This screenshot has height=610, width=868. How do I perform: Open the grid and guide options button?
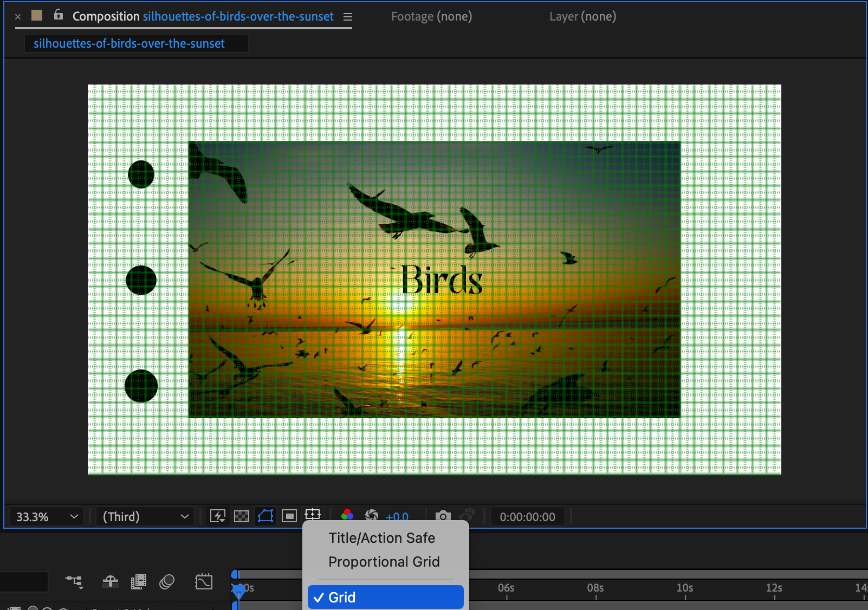(313, 515)
